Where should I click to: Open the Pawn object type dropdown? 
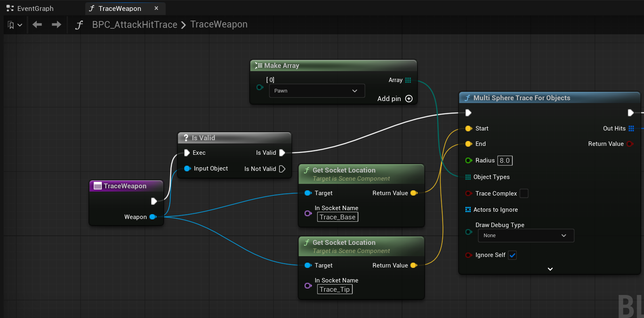pos(317,91)
